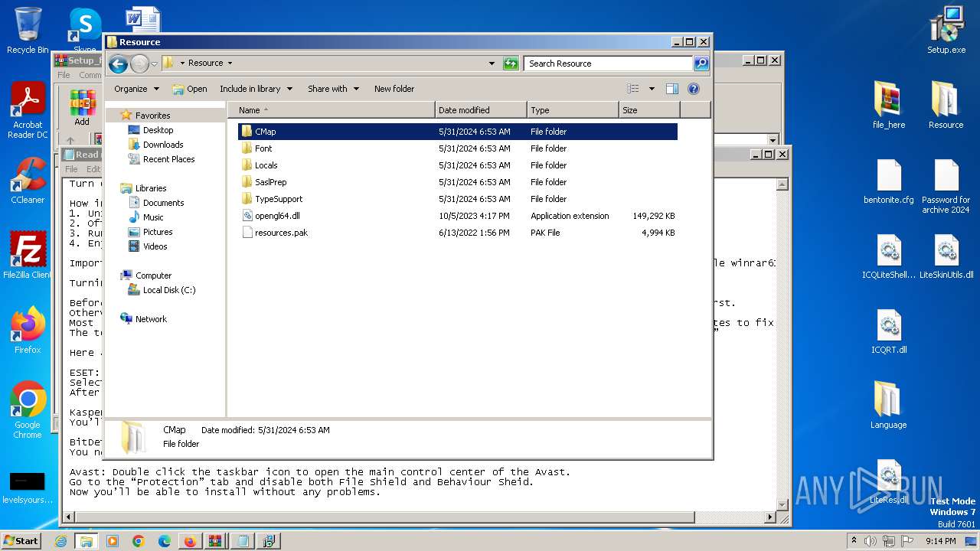Launch Google Chrome desktop shortcut
This screenshot has height=551, width=980.
tap(28, 410)
